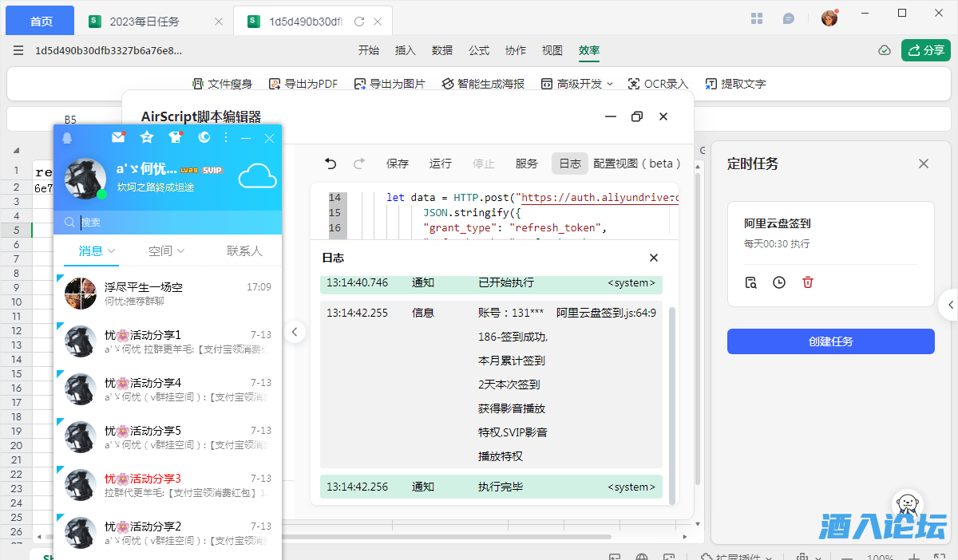958x560 pixels.
Task: Expand the 消息 dropdown arrow in QQ
Action: pyautogui.click(x=111, y=250)
